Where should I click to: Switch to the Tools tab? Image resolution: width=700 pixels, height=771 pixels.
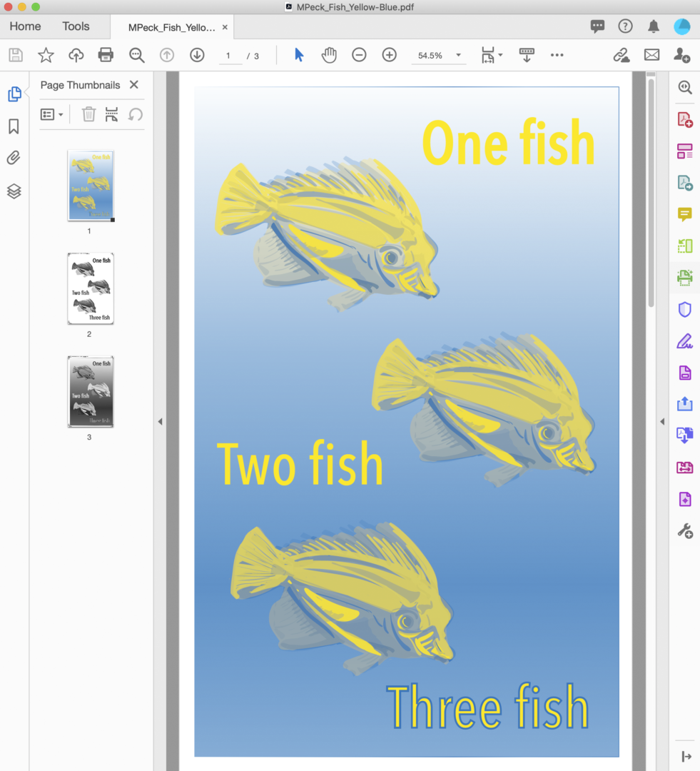(x=76, y=26)
